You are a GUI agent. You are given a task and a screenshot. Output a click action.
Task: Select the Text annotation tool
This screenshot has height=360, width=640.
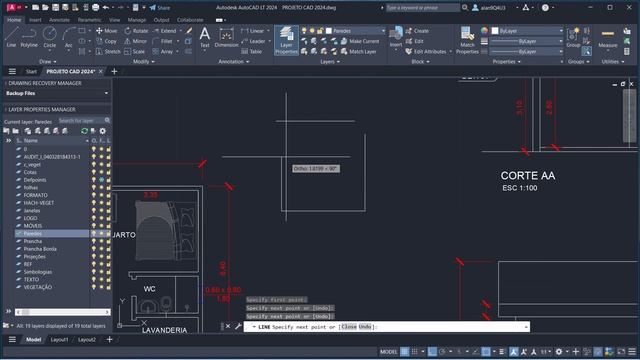pyautogui.click(x=204, y=38)
